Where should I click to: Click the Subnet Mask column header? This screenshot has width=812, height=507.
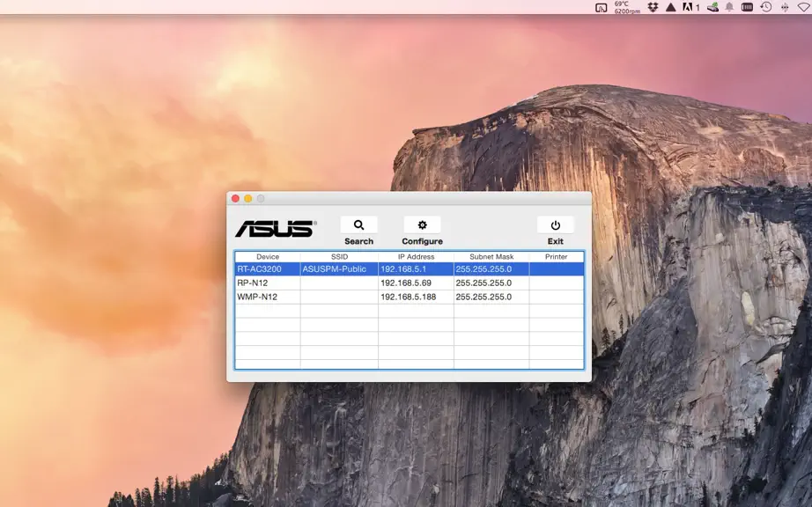pos(491,257)
